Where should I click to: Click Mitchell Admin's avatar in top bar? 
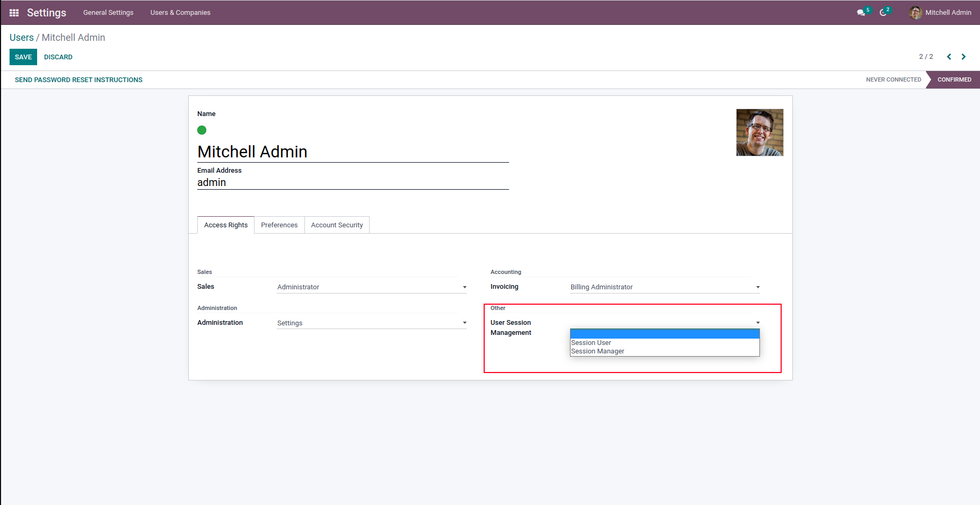click(915, 13)
